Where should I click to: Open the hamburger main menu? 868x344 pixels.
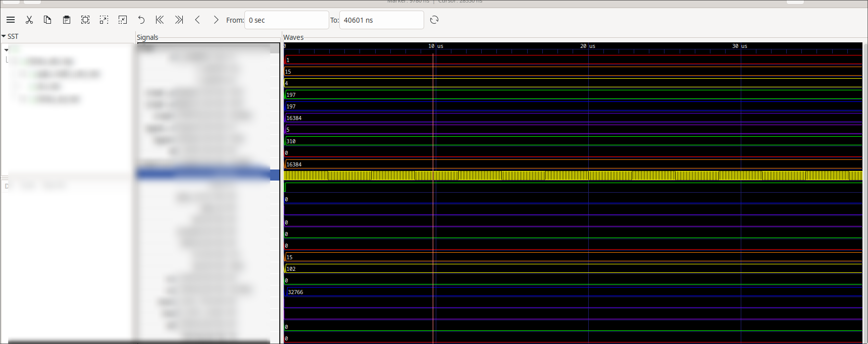click(x=11, y=20)
